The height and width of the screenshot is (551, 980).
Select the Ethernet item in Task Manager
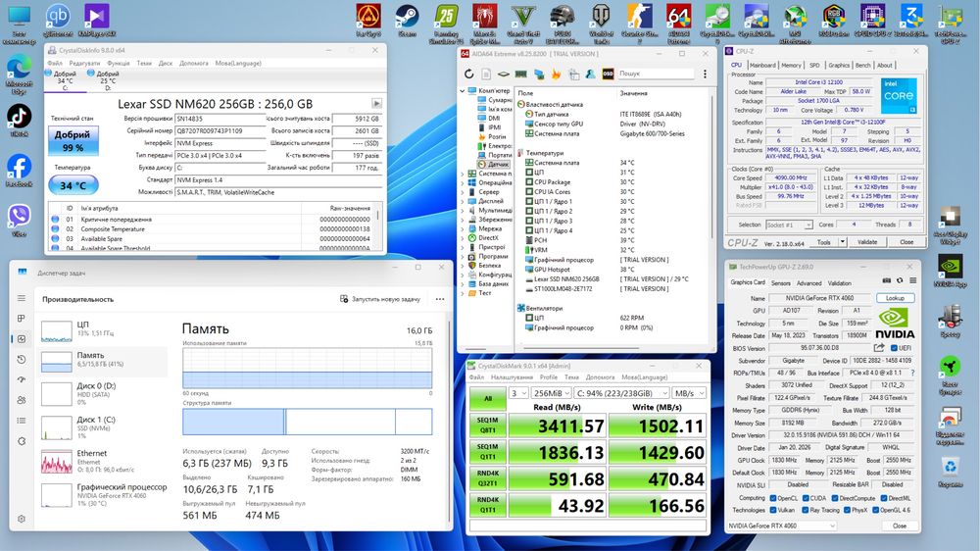pos(104,462)
